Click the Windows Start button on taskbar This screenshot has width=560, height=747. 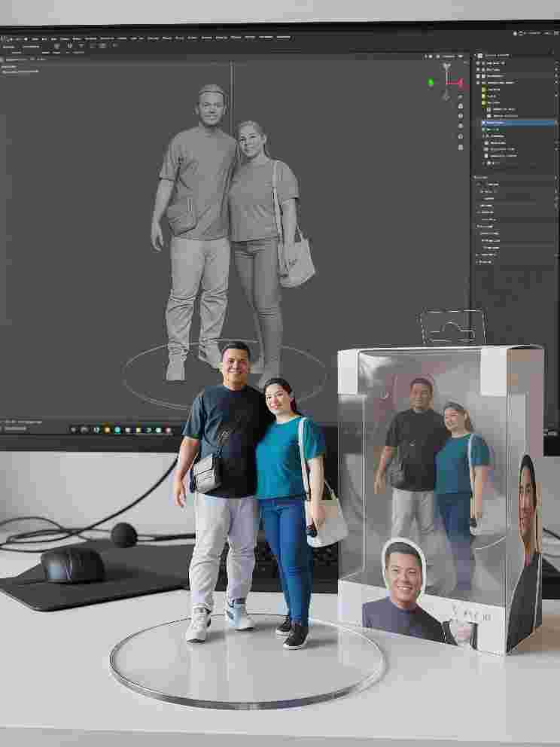pyautogui.click(x=74, y=430)
